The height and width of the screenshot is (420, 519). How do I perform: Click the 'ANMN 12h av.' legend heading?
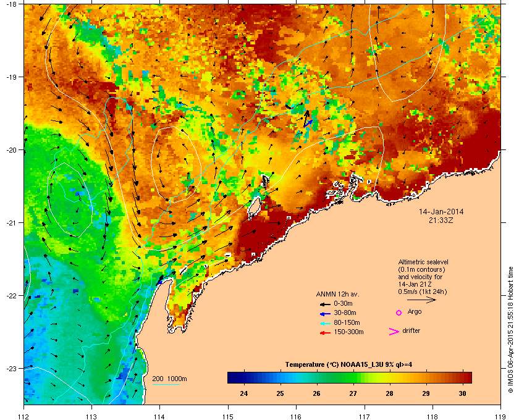coord(337,294)
